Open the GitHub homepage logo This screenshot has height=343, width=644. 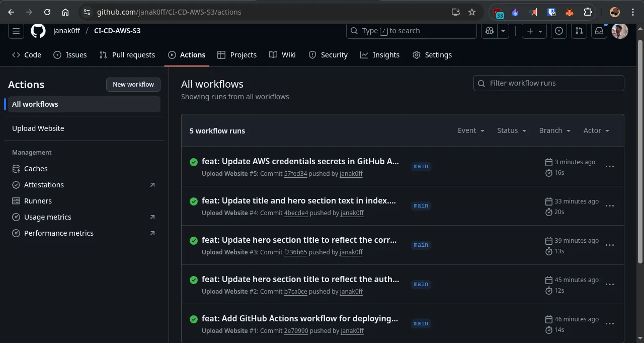pyautogui.click(x=38, y=31)
